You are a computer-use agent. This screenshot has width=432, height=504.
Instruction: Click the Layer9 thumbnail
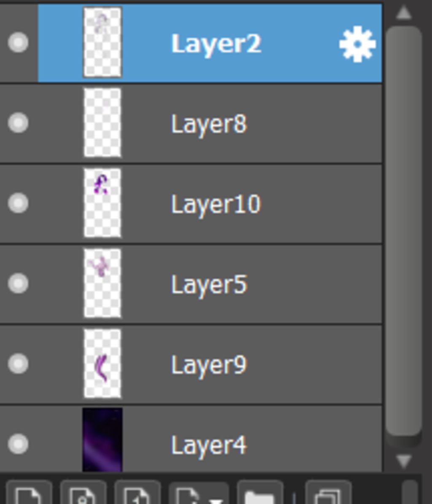pos(102,364)
